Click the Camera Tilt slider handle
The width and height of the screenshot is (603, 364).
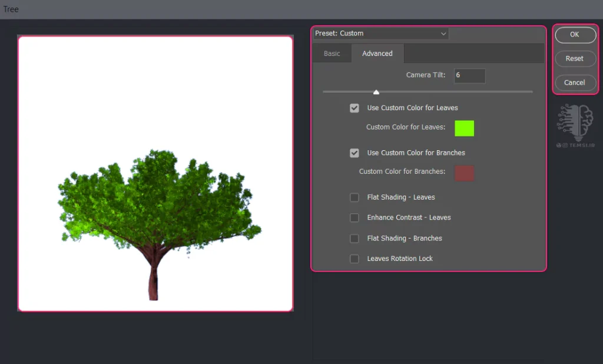(376, 92)
